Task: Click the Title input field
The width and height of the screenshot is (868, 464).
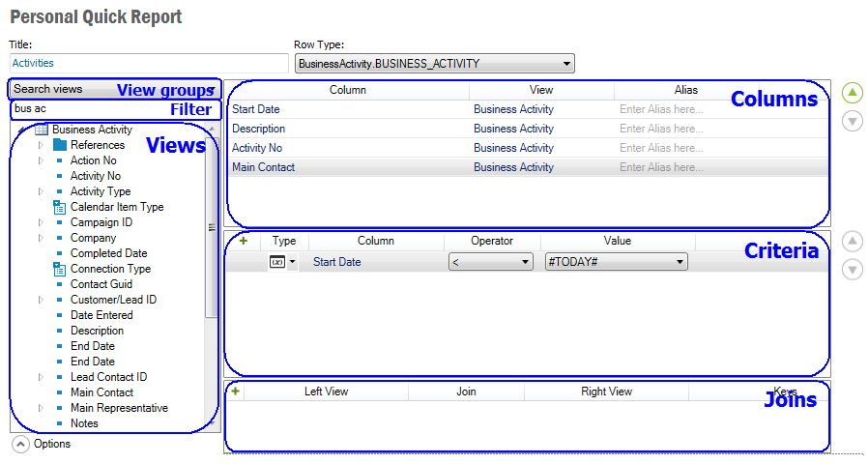Action: pos(148,63)
